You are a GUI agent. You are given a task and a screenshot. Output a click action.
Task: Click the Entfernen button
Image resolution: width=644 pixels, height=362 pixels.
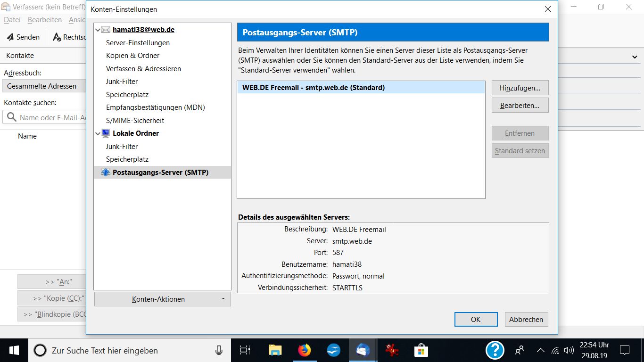tap(520, 133)
